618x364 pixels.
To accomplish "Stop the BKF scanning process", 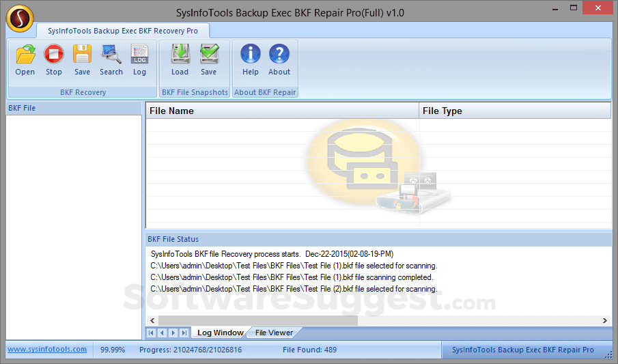I will (53, 60).
